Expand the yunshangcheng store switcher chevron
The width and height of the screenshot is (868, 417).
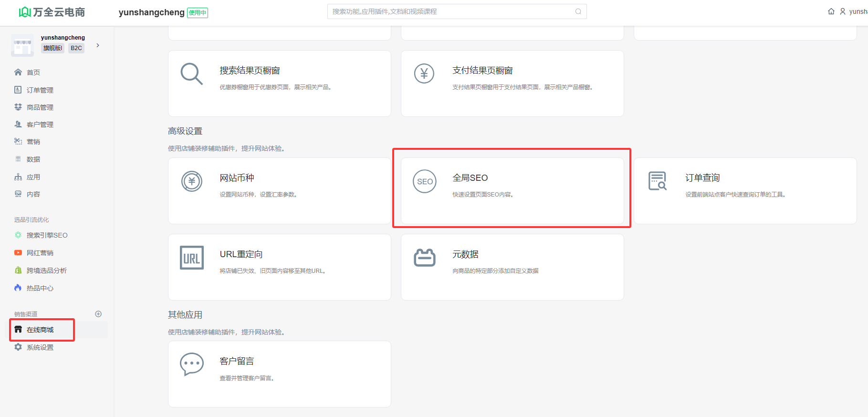(98, 45)
